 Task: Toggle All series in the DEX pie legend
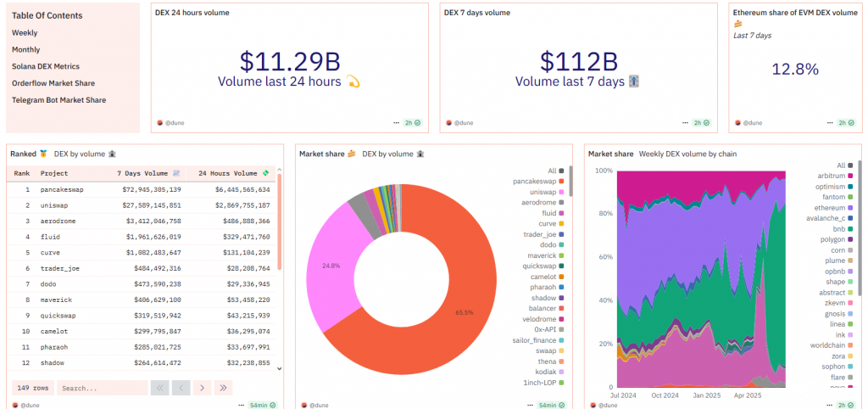[554, 171]
